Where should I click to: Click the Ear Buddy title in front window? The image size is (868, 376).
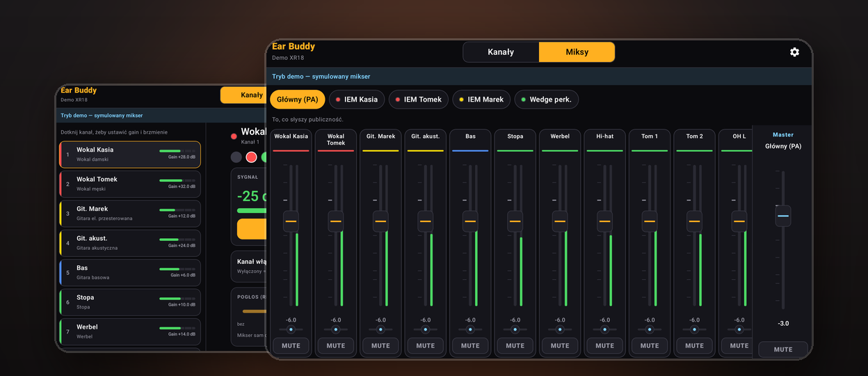294,47
